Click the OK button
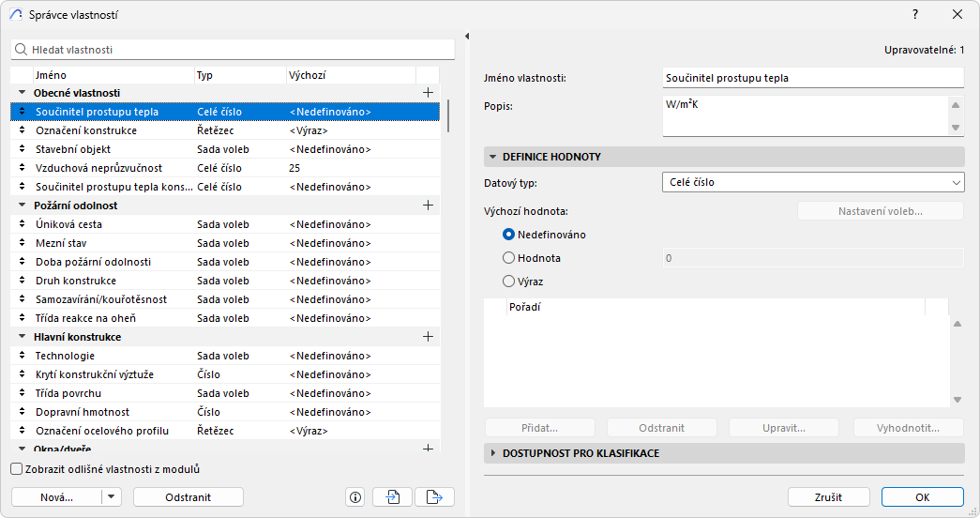 922,497
